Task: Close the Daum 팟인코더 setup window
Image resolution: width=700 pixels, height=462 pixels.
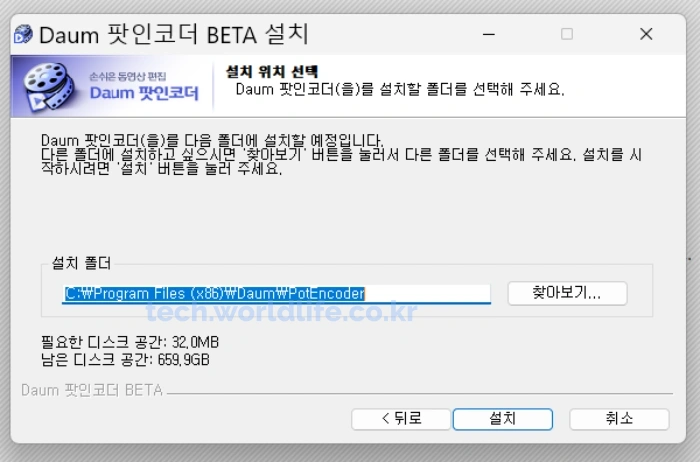Action: 646,34
